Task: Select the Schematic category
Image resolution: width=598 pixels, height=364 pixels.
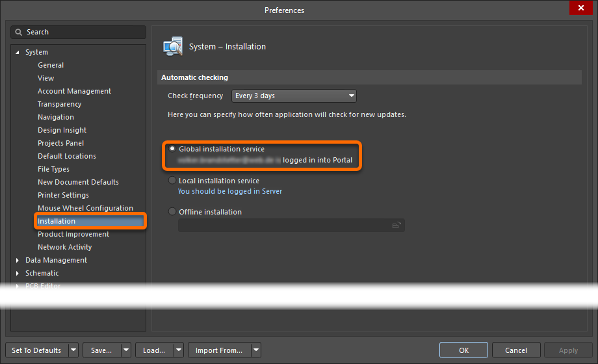Action: [x=42, y=273]
